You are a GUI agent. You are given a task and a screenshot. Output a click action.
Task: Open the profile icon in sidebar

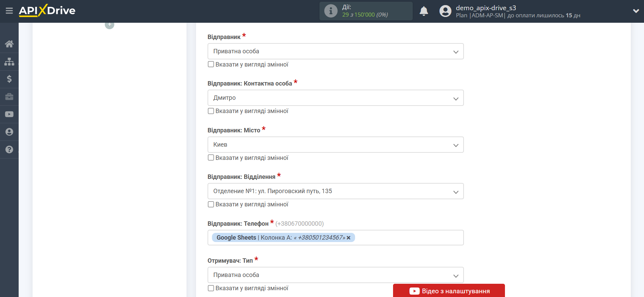coord(9,132)
